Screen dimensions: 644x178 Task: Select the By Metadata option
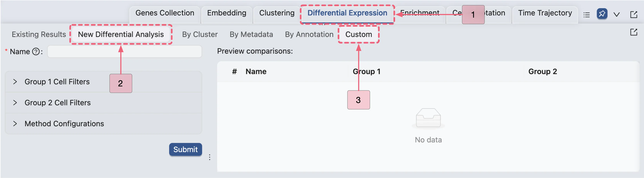(251, 34)
